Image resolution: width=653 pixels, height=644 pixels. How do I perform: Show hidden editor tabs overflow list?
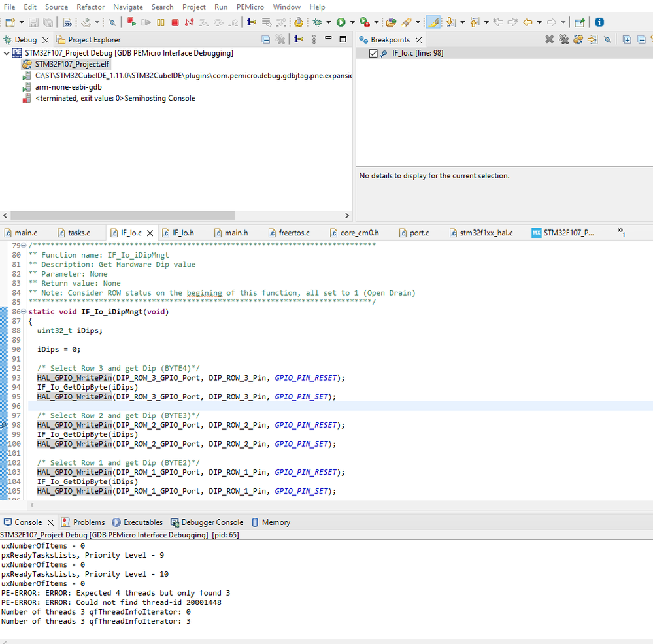pos(621,232)
